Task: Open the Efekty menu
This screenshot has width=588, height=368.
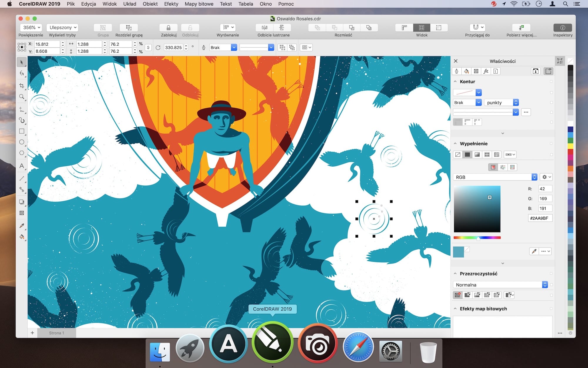Action: [x=171, y=4]
